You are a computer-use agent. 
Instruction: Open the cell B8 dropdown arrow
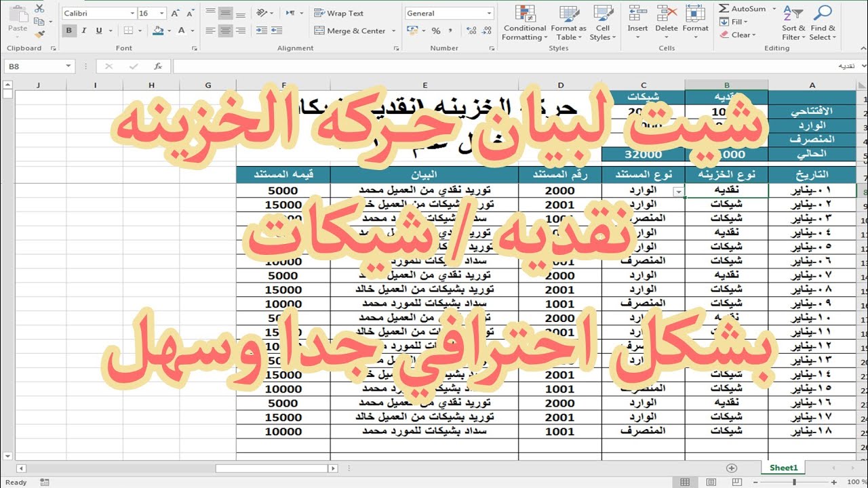point(678,192)
